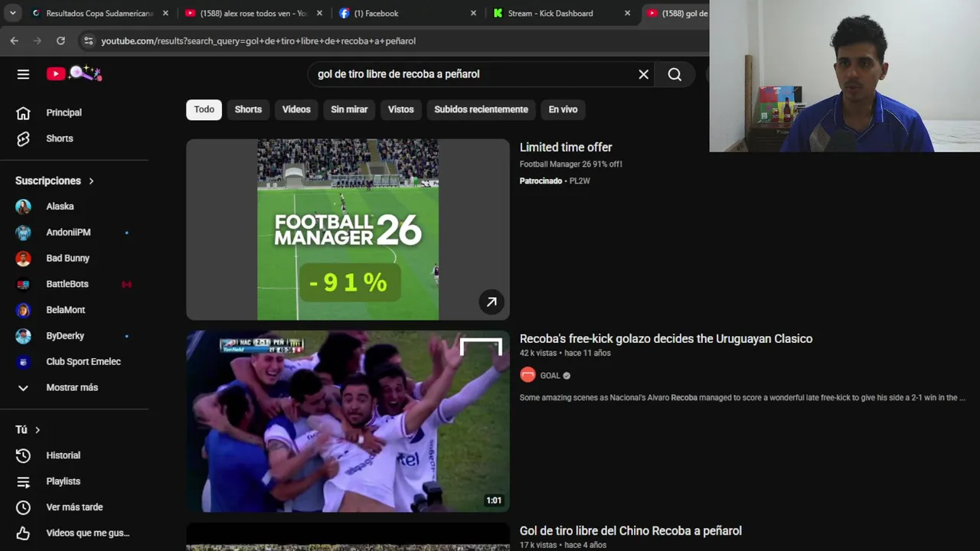Screen dimensions: 980x551
Task: Open Videos que me gustan icon
Action: click(x=23, y=533)
